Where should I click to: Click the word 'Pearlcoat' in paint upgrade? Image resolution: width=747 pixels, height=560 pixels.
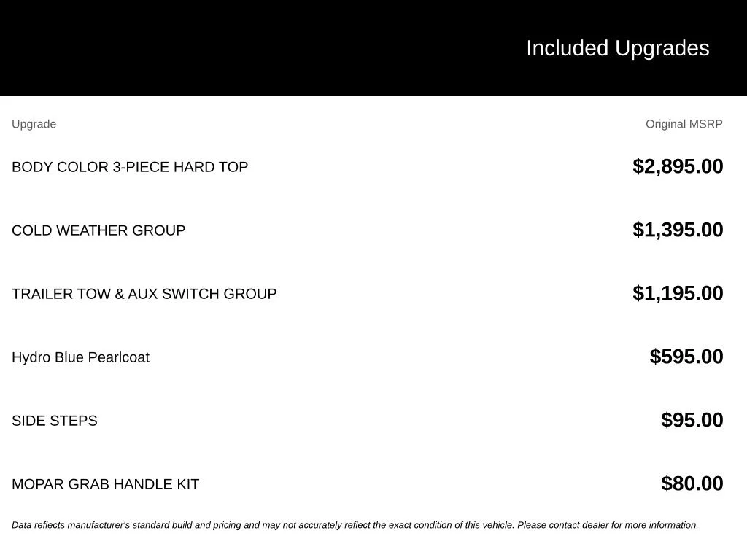(119, 357)
